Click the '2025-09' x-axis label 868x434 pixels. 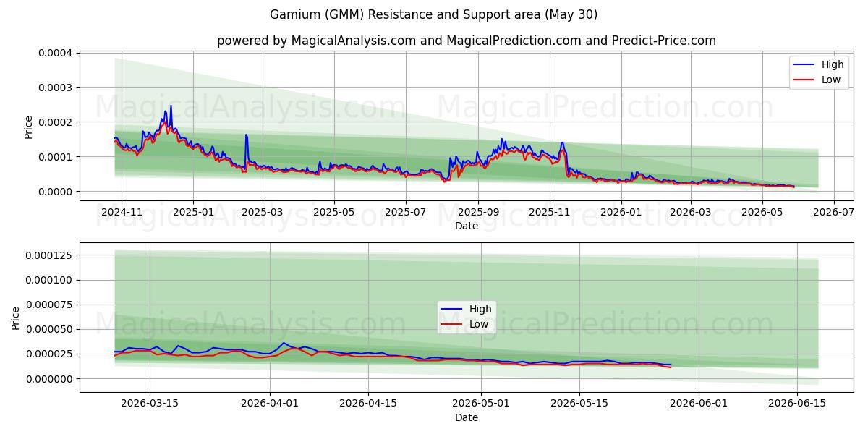(478, 212)
